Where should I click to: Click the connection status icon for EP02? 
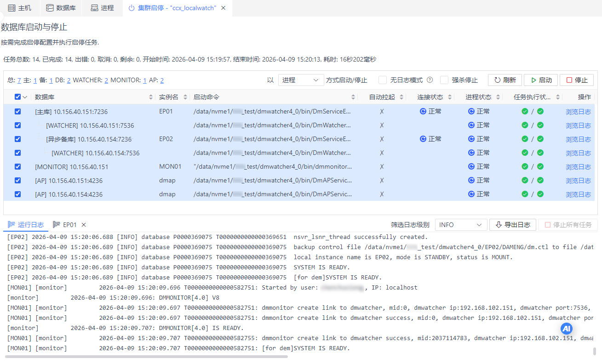click(x=423, y=139)
